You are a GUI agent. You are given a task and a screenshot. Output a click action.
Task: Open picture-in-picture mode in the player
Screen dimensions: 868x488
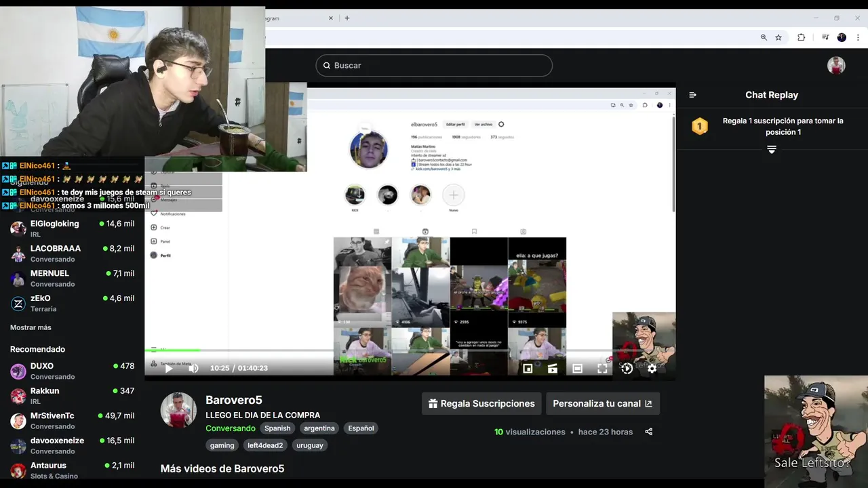coord(528,368)
